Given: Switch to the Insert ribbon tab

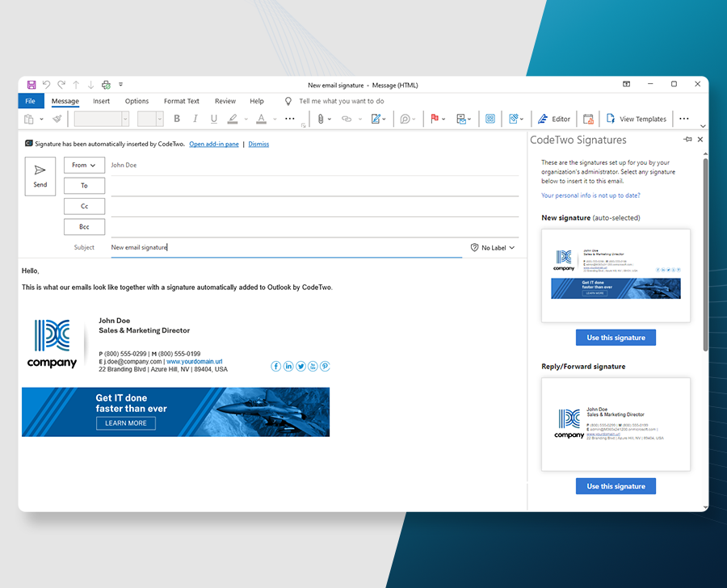Looking at the screenshot, I should pyautogui.click(x=101, y=101).
